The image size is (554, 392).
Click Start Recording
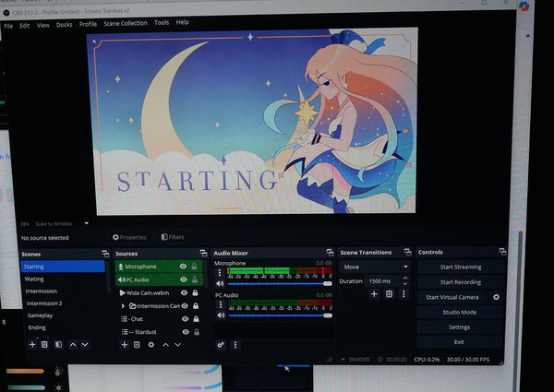pos(461,282)
